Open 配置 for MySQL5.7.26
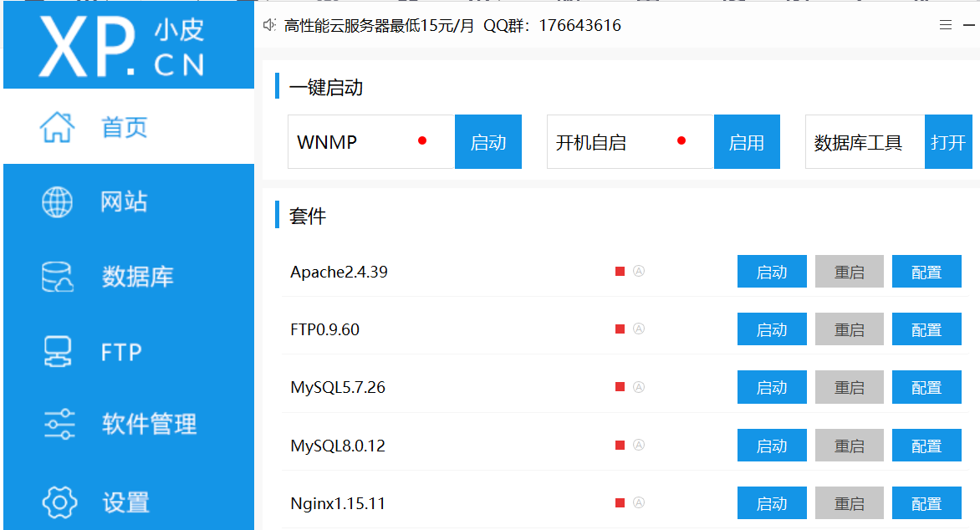Image resolution: width=980 pixels, height=530 pixels. 926,387
